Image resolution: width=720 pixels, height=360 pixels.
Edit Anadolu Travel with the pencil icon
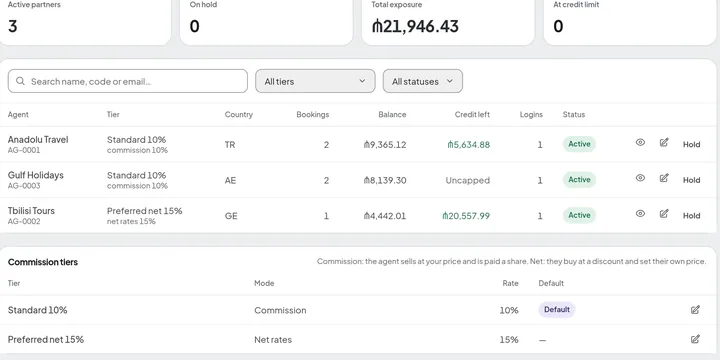(664, 142)
